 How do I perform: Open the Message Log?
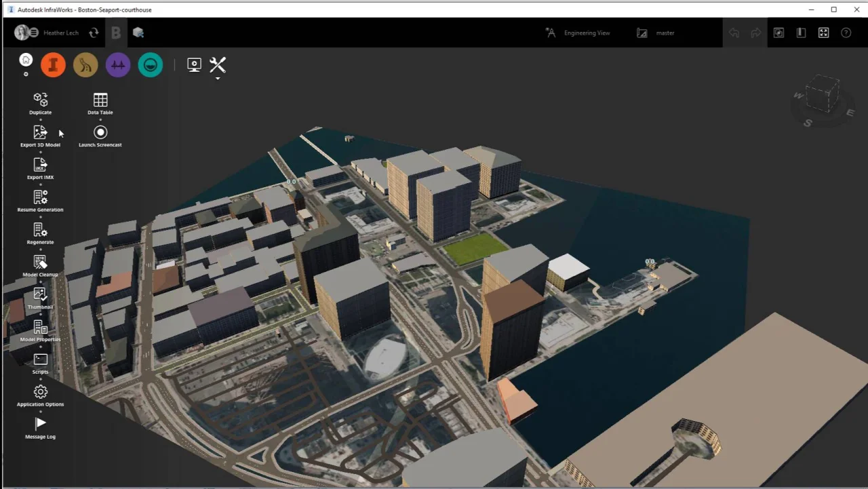point(40,425)
